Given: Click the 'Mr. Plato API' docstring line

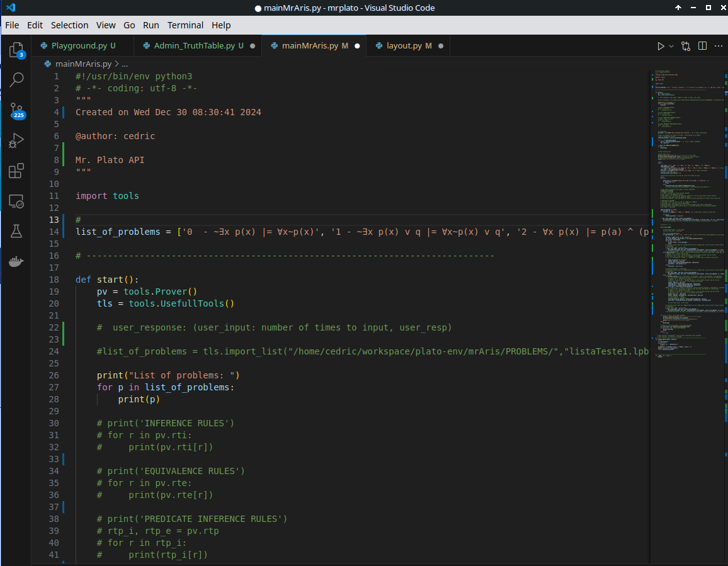Looking at the screenshot, I should click(110, 160).
